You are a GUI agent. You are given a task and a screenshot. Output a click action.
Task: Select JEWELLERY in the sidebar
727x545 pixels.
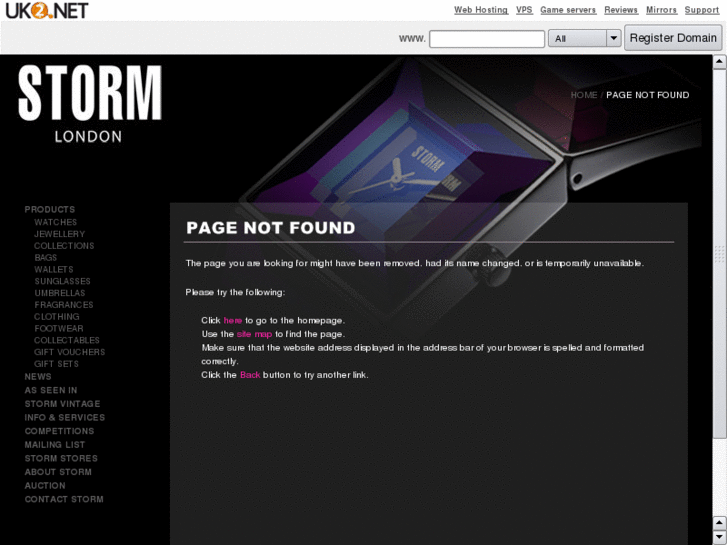60,234
